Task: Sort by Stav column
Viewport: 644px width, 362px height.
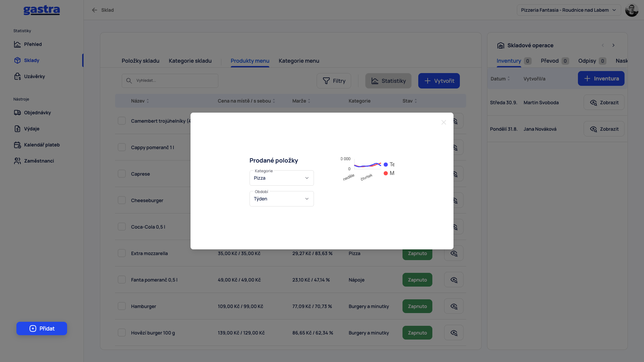Action: (410, 101)
